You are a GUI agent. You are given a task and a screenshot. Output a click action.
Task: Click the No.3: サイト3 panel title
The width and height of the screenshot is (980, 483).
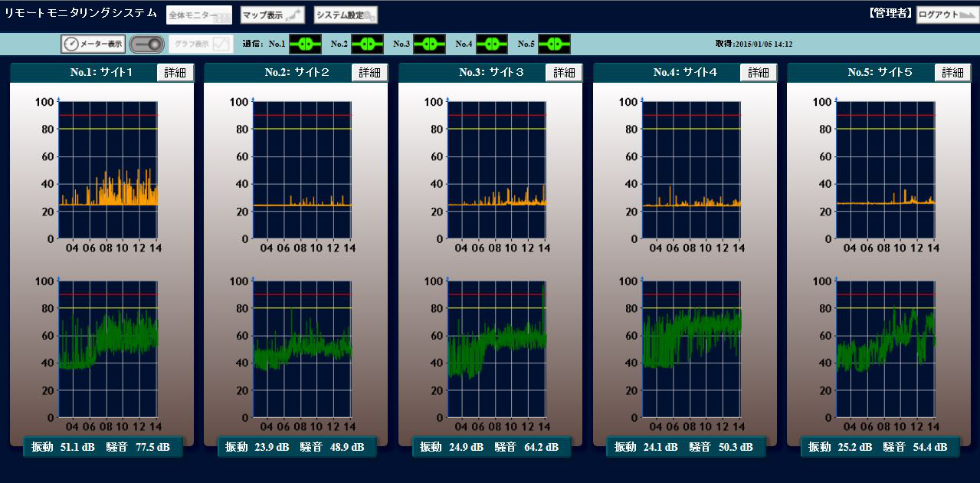coord(491,73)
